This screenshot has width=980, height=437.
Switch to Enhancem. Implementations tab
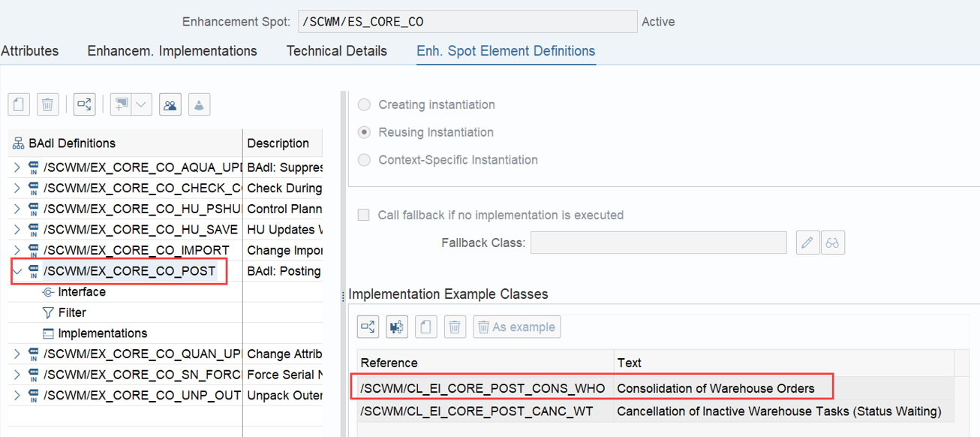coord(172,51)
